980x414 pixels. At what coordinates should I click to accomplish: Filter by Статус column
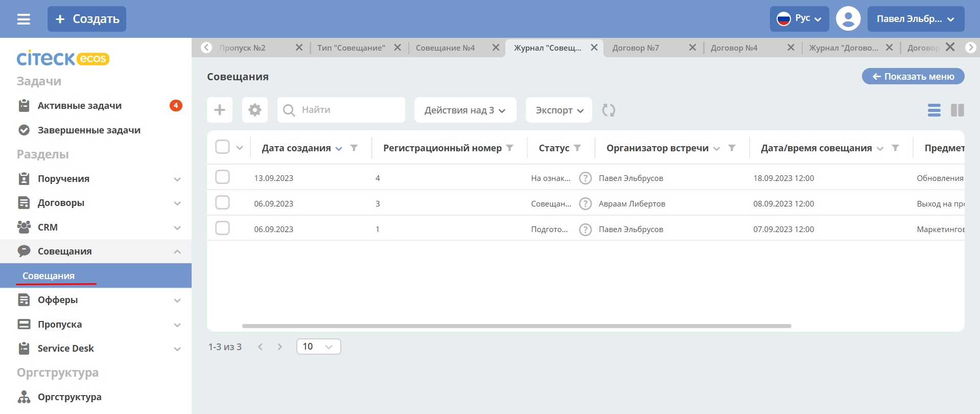(577, 148)
